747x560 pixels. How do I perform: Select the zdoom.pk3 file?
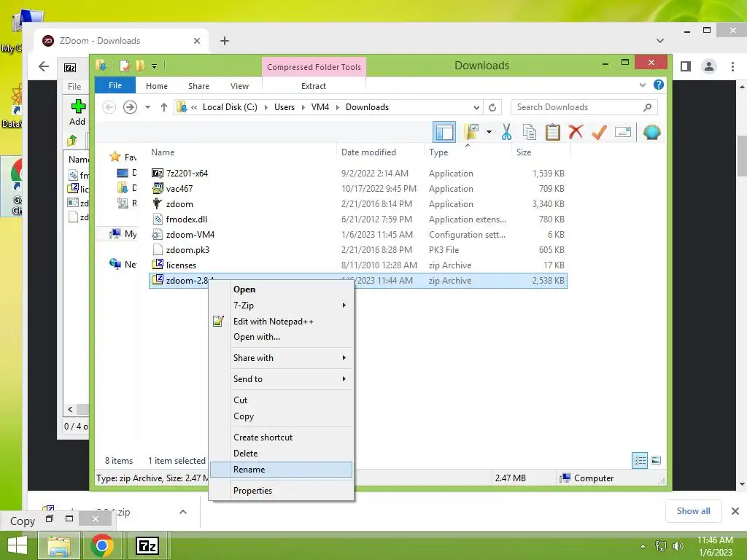pyautogui.click(x=187, y=249)
